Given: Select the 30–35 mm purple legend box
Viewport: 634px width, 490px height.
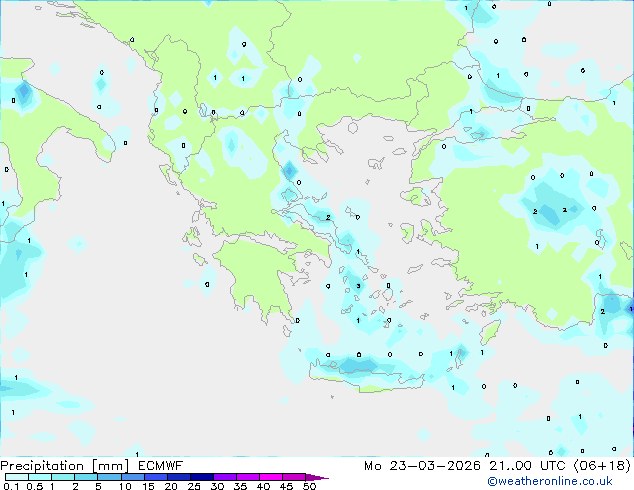Looking at the screenshot, I should tap(224, 477).
